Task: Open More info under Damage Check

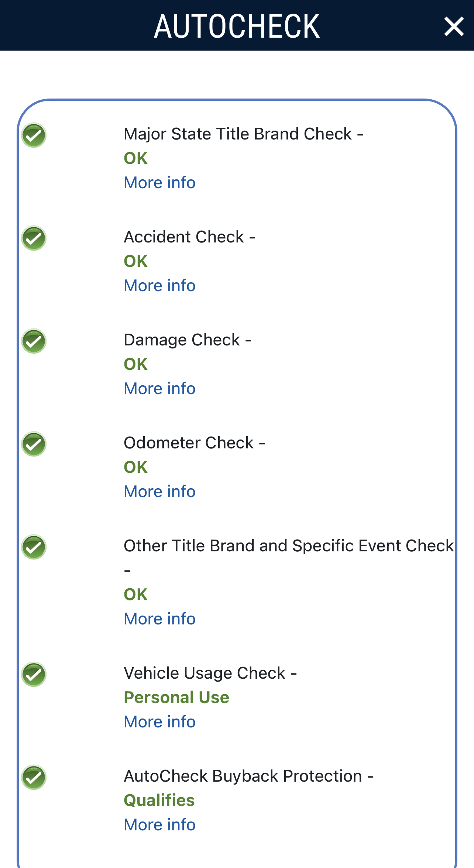Action: (159, 389)
